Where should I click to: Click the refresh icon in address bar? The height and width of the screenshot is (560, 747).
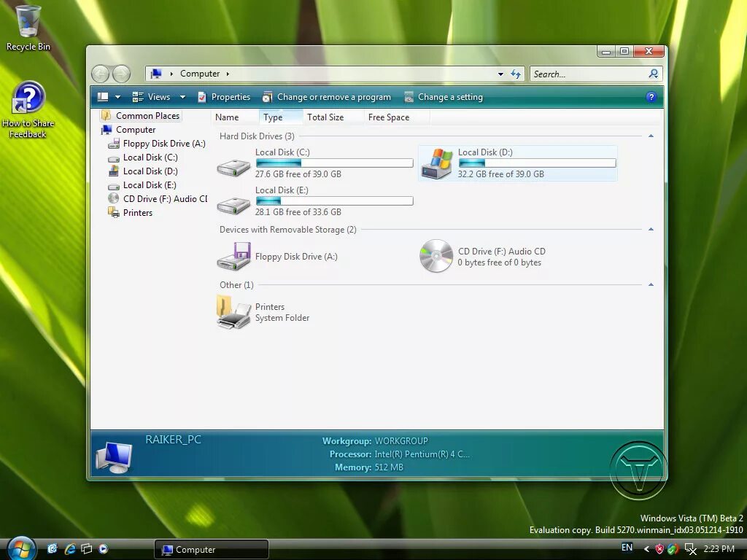point(516,74)
